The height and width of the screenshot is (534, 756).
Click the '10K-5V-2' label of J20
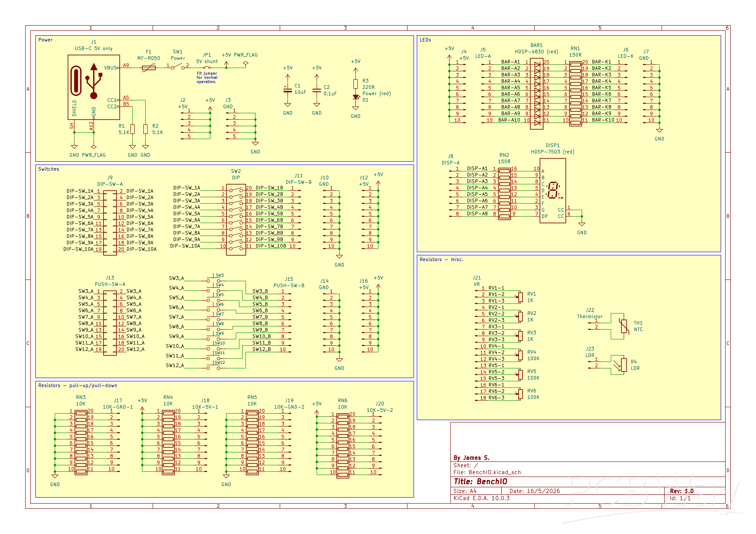[380, 410]
